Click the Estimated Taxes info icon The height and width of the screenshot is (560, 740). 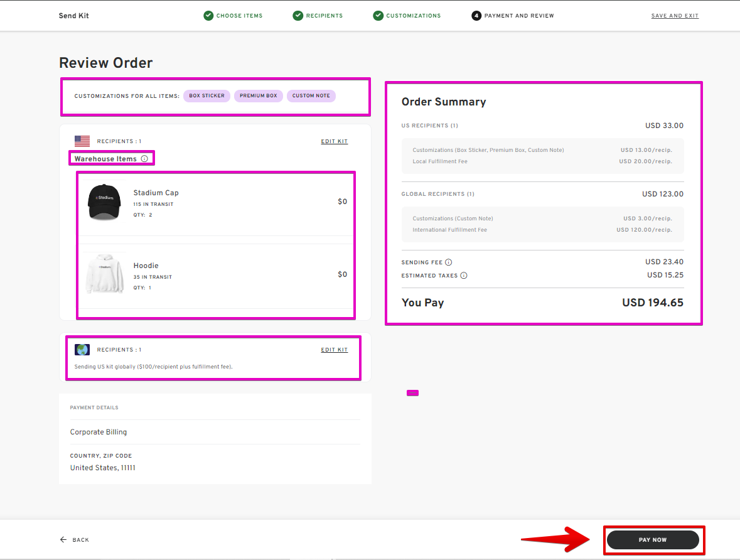point(463,276)
